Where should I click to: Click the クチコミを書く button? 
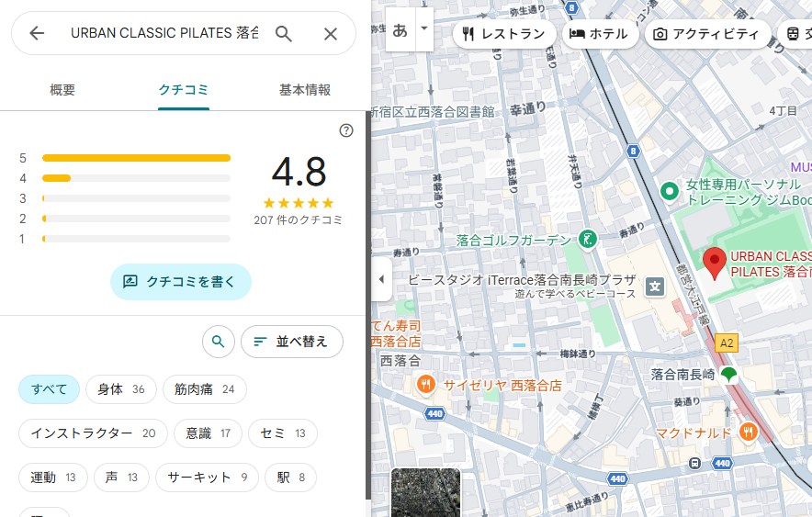(x=180, y=282)
